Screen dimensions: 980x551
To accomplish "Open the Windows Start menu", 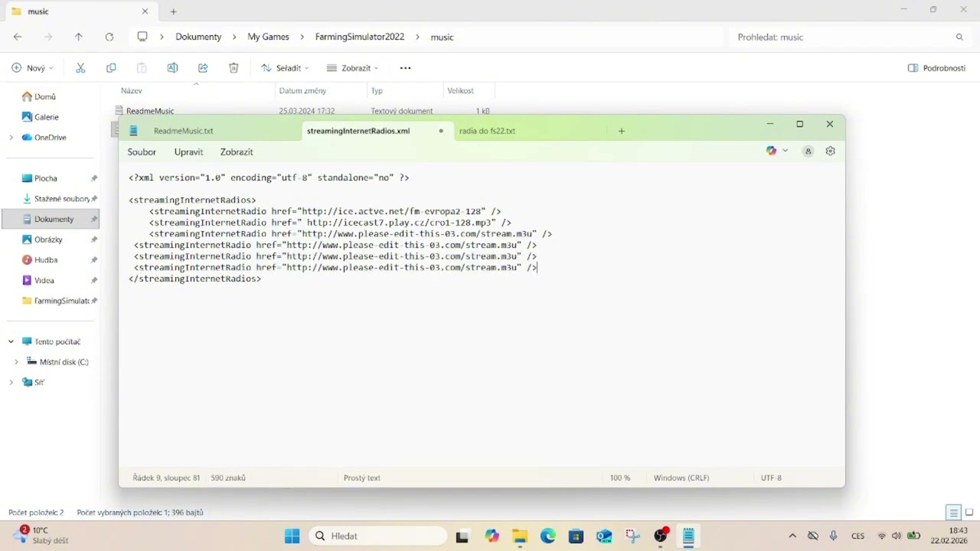I will (x=292, y=536).
